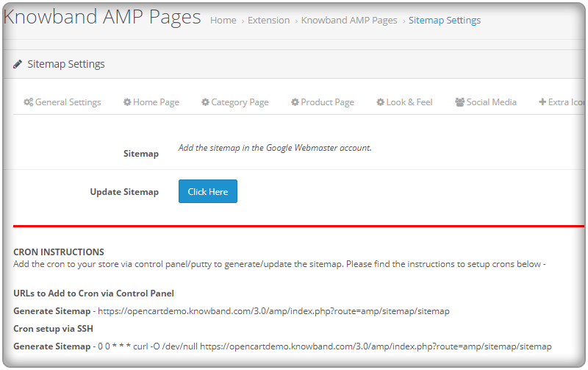Viewport: 588px width, 370px height.
Task: Click the pencil icon beside Sitemap Settings
Action: tap(17, 65)
